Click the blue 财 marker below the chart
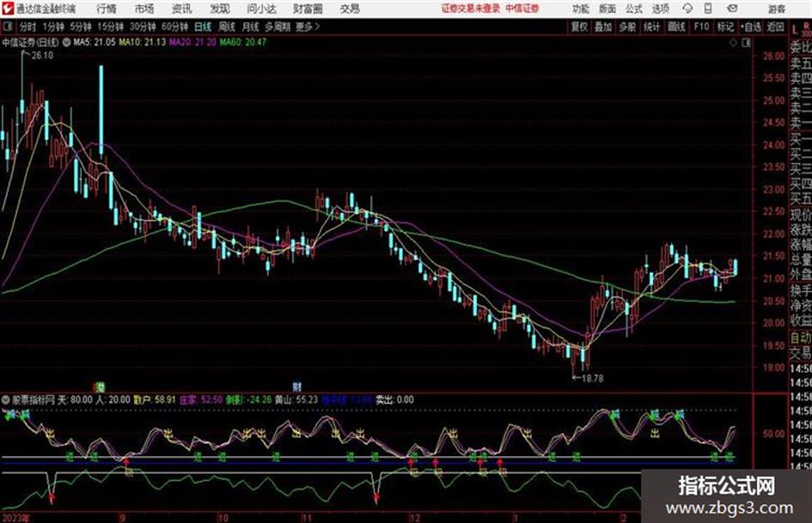 297,387
